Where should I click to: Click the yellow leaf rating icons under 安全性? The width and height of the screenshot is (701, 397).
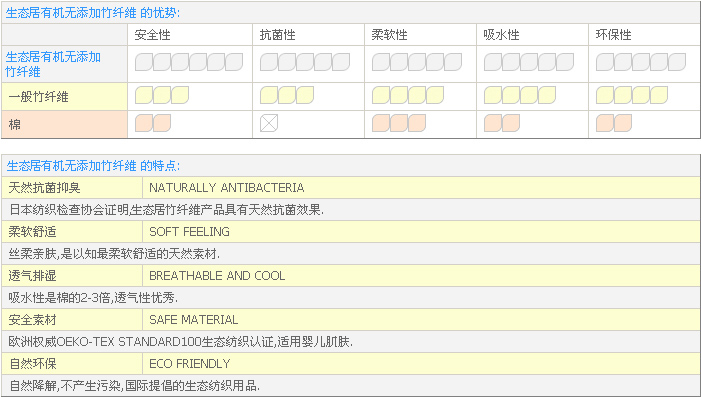[x=162, y=95]
